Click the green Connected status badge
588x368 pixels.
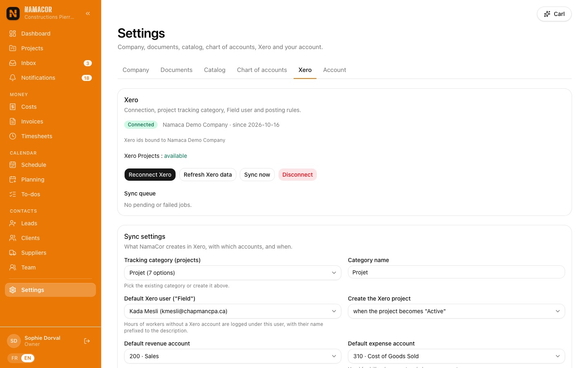141,125
